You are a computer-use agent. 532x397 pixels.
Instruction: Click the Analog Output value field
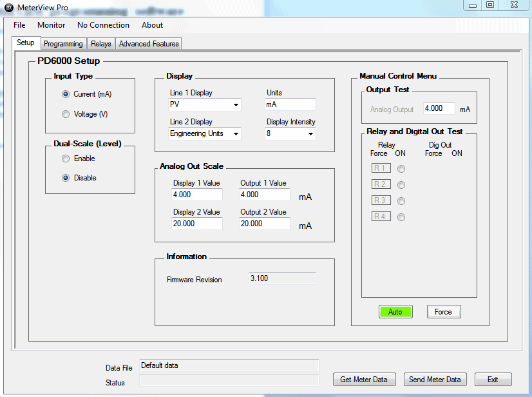coord(439,108)
